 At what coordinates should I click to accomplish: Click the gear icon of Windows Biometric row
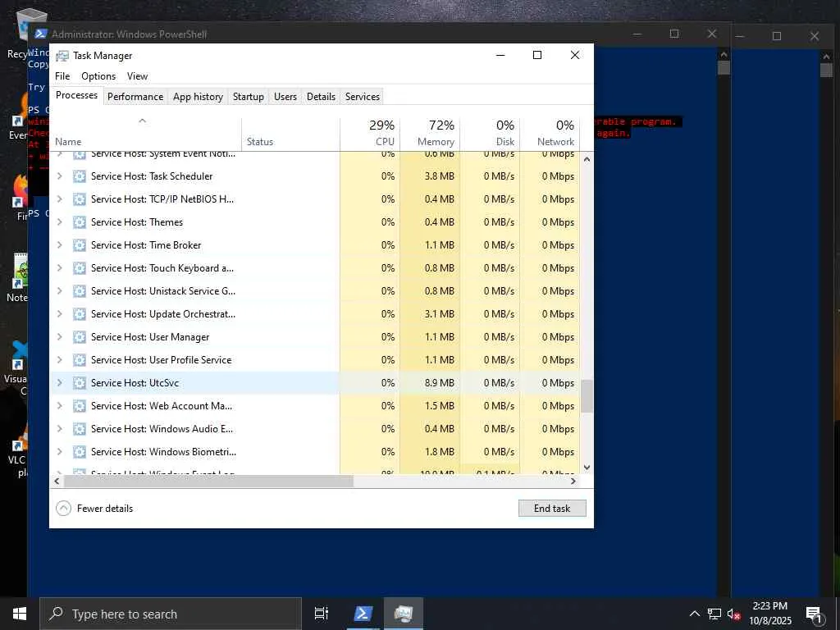pos(80,452)
